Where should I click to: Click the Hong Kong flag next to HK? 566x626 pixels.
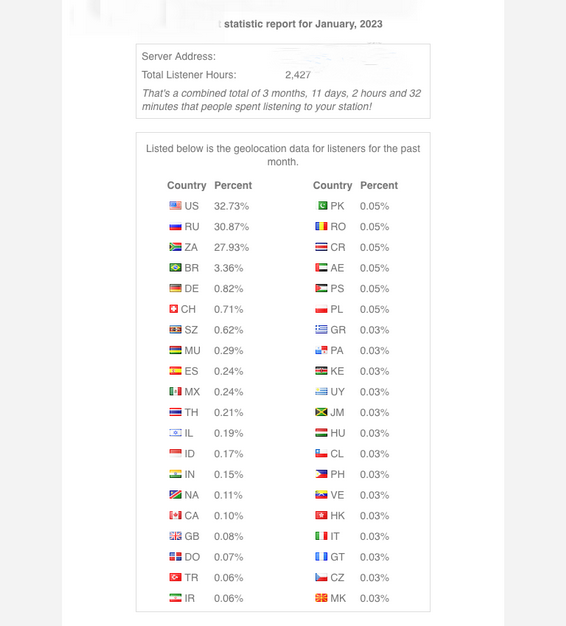(x=321, y=515)
